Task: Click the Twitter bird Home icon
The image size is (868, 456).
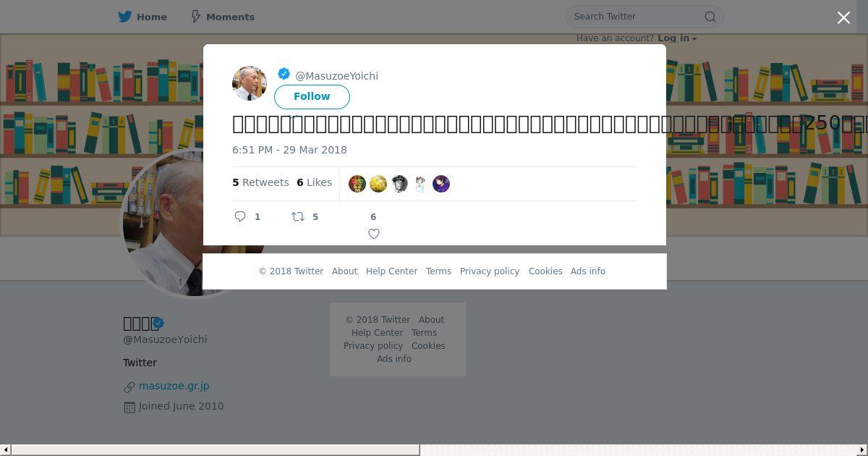Action: [x=125, y=17]
